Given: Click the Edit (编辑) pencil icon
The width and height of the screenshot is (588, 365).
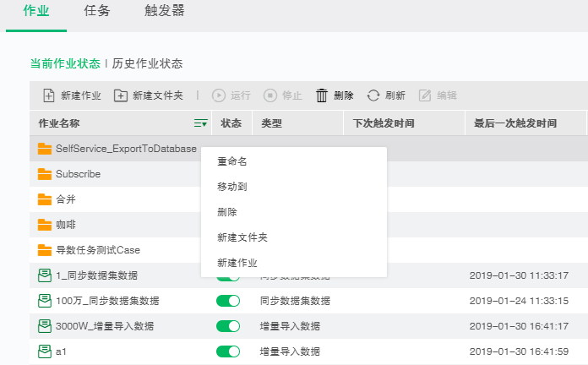Looking at the screenshot, I should click(426, 96).
